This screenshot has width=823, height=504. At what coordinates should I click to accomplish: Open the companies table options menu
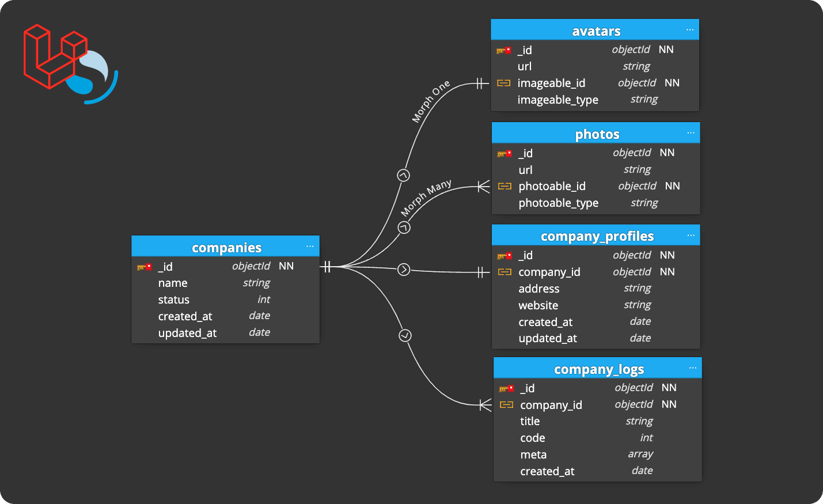(310, 247)
